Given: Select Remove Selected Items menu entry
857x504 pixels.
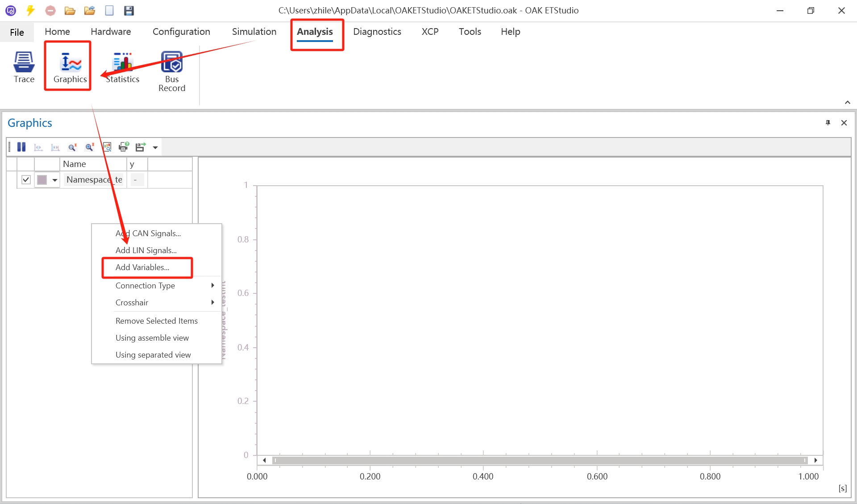Looking at the screenshot, I should pos(156,321).
